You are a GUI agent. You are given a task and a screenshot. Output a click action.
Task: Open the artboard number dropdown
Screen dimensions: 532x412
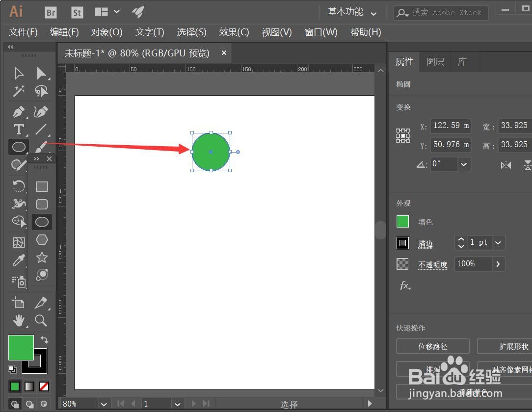coord(177,404)
